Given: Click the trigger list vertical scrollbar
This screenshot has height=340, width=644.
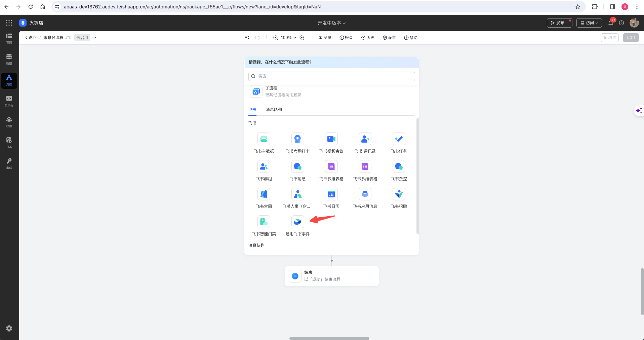Looking at the screenshot, I should pos(418,176).
